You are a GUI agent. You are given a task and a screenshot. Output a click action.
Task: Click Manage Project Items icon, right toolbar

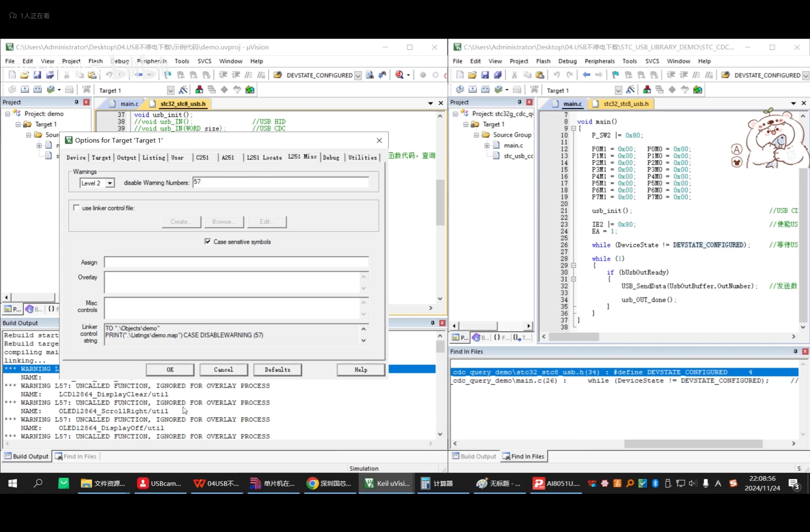tap(647, 90)
